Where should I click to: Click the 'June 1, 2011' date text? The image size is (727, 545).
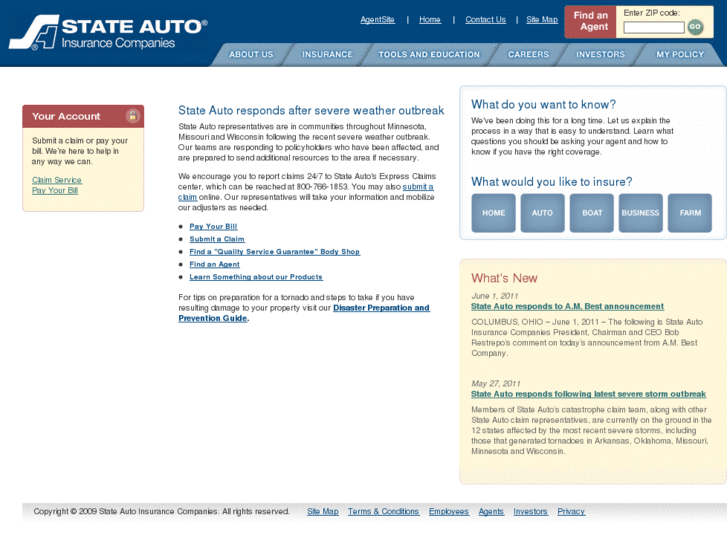(495, 296)
